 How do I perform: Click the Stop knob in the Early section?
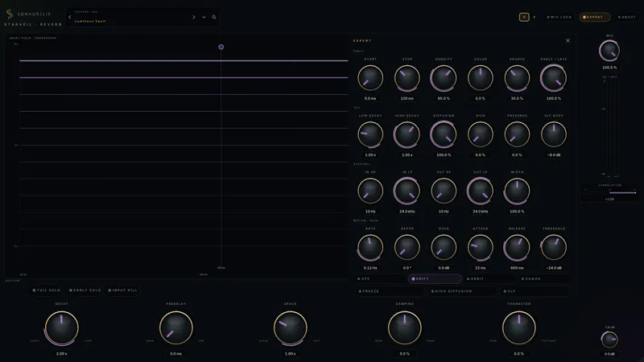click(407, 78)
